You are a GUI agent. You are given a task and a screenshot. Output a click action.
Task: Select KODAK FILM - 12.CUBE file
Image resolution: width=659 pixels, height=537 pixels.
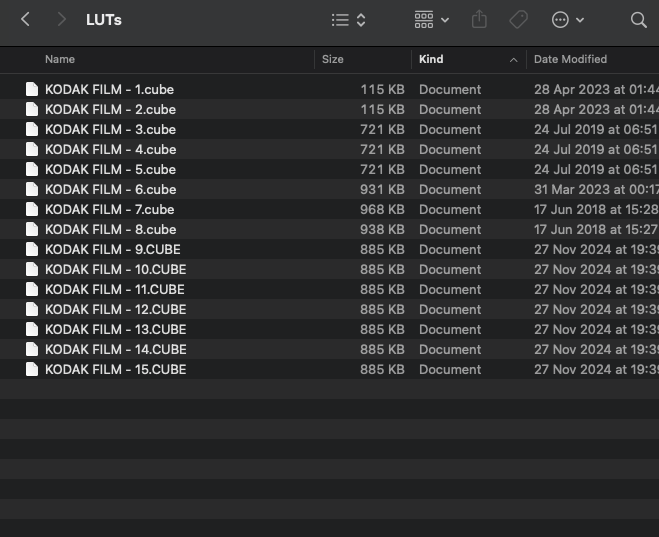[x=115, y=309]
